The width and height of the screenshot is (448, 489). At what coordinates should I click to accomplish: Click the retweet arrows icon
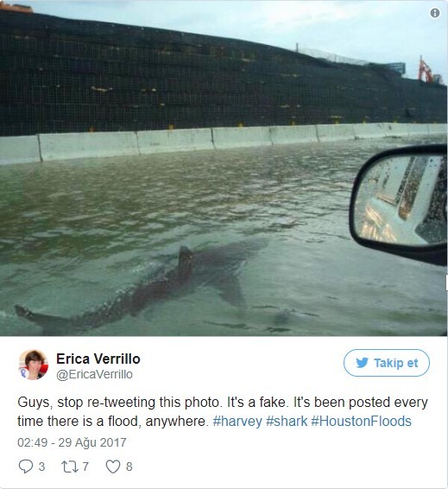coord(70,467)
